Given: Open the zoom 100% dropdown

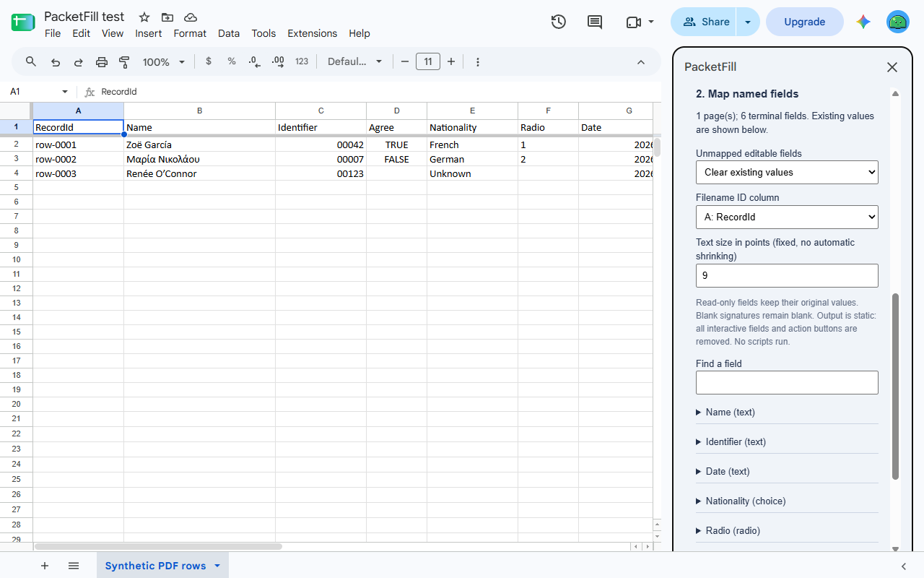Looking at the screenshot, I should point(165,62).
